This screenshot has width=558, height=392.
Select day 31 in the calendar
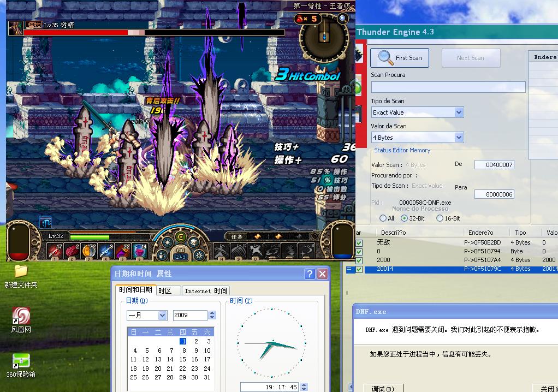[x=207, y=377]
